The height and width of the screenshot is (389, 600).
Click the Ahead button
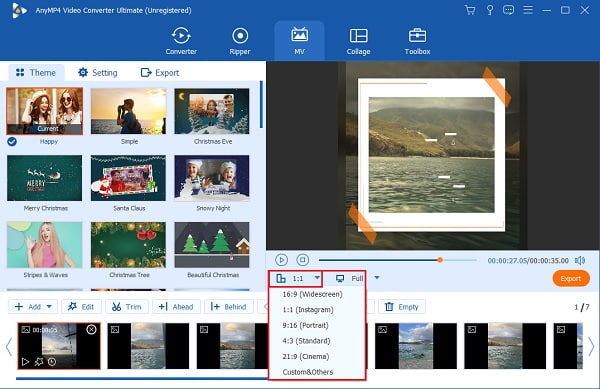point(176,307)
